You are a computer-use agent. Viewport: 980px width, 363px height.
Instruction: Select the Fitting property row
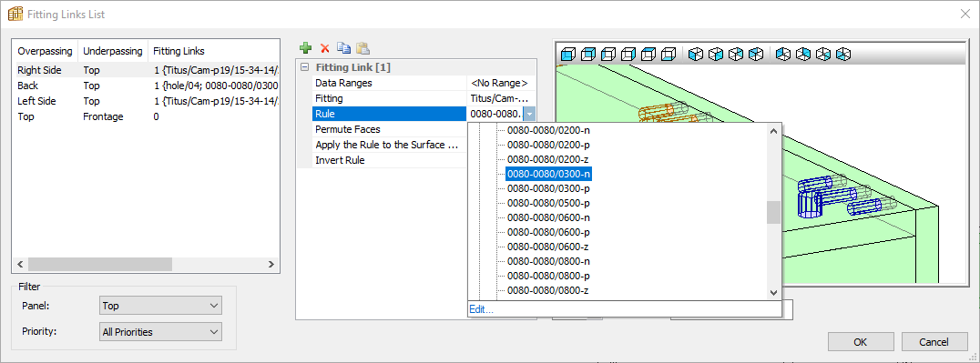point(390,98)
